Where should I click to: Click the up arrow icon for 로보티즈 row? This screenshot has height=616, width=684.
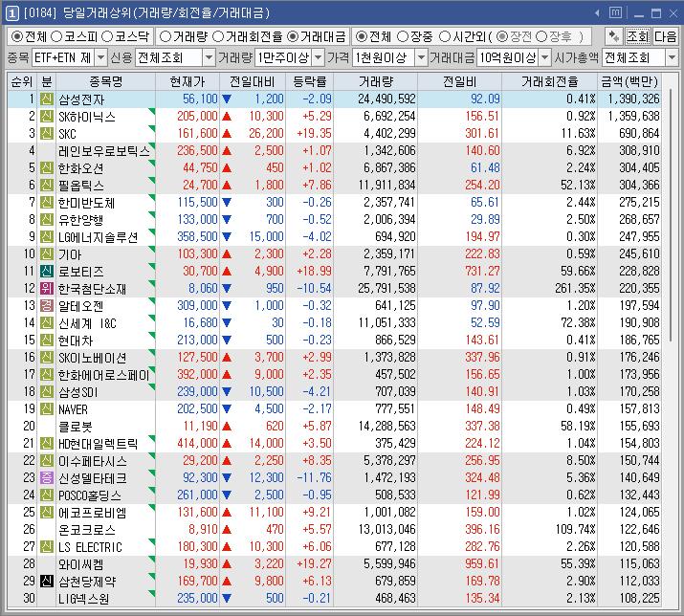coord(227,272)
